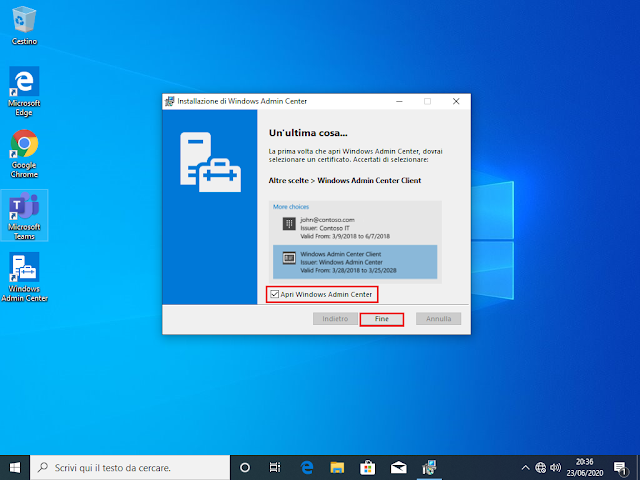Open Task View in the taskbar
The image size is (640, 480).
[x=275, y=467]
